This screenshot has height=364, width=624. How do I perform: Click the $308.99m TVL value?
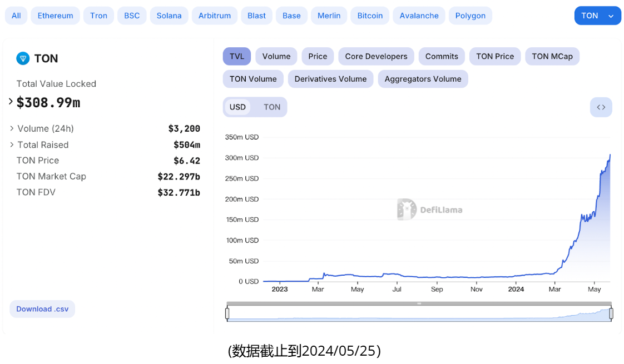coord(48,103)
